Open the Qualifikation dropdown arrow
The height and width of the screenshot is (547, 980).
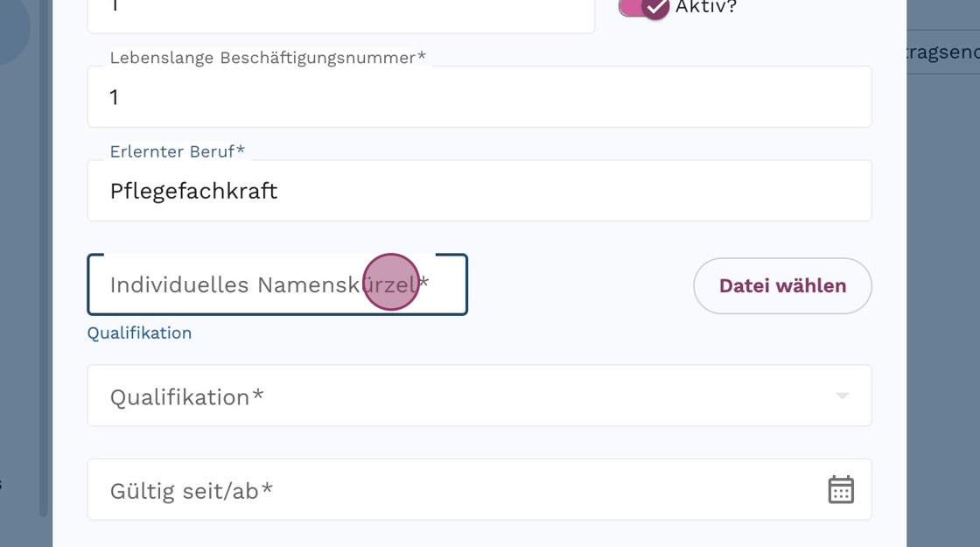(x=842, y=396)
